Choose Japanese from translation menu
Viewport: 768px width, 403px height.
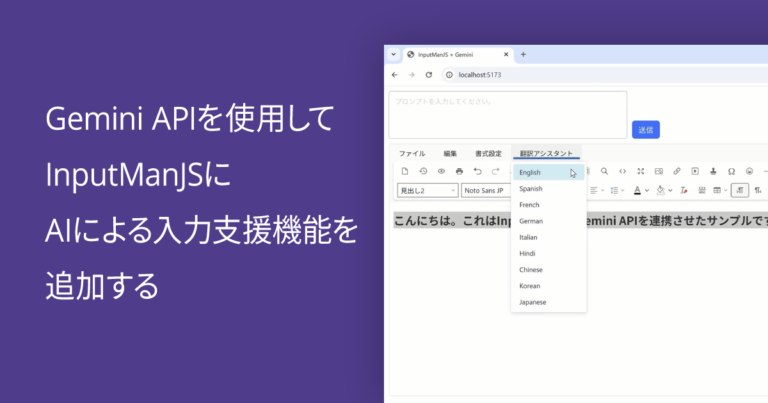(549, 302)
